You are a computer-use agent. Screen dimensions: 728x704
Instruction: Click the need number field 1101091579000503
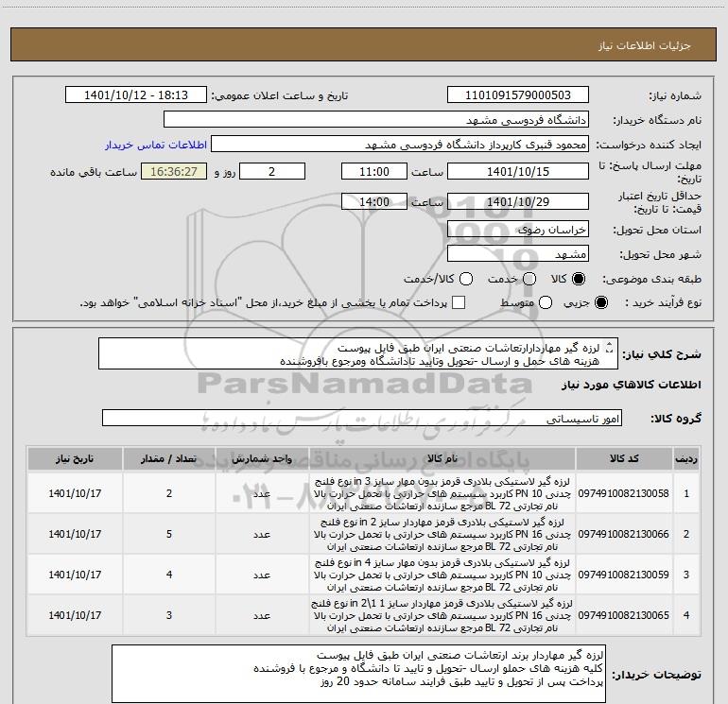coord(518,95)
